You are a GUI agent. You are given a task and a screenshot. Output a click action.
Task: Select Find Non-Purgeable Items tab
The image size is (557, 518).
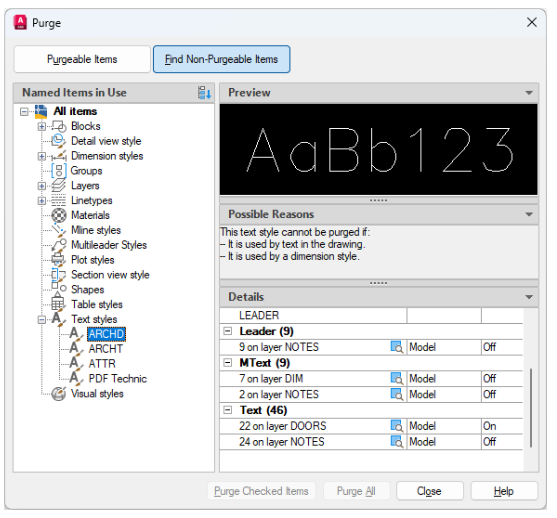point(221,59)
